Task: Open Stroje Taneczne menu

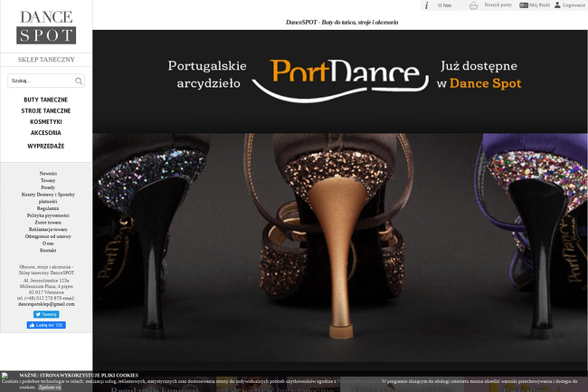Action: [x=46, y=110]
